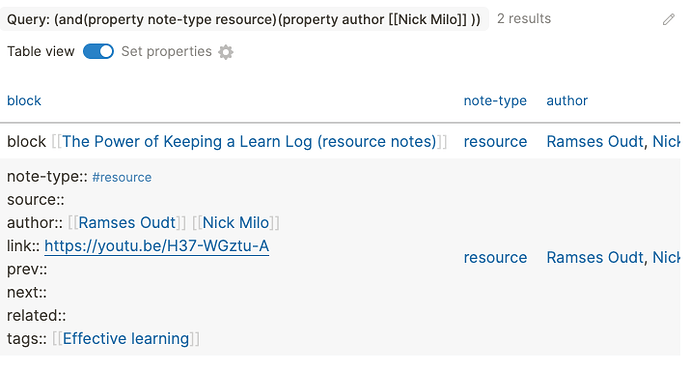Click the Set properties label
690x370 pixels.
[166, 51]
